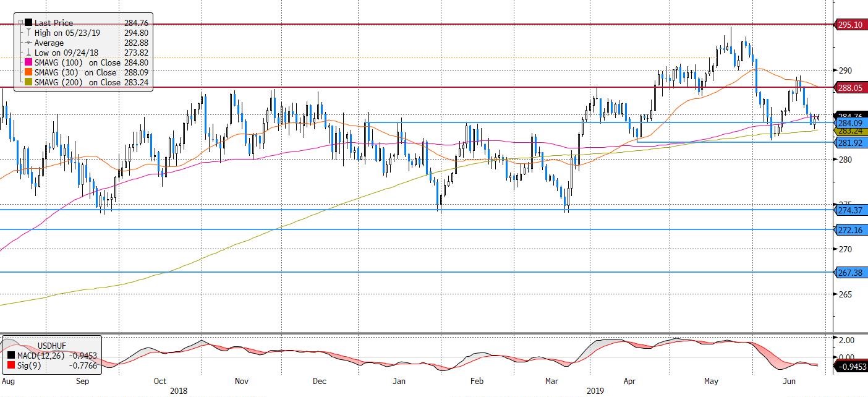Click the 'May' month label on time axis
The height and width of the screenshot is (397, 868).
click(712, 382)
